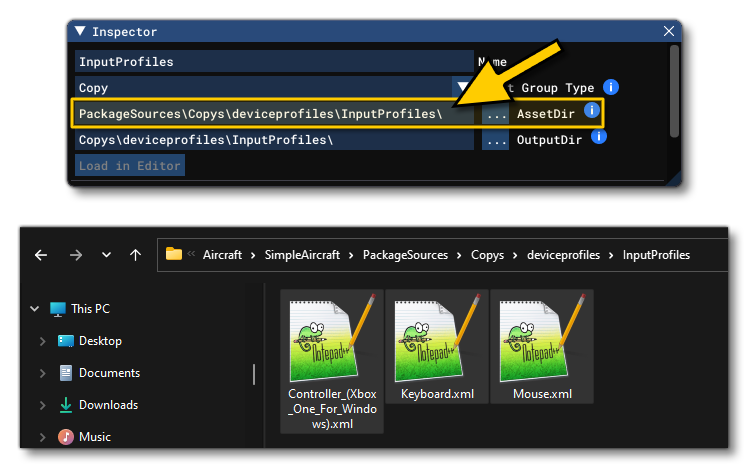Image resolution: width=748 pixels, height=468 pixels.
Task: Show info for AssetDir
Action: (x=592, y=110)
